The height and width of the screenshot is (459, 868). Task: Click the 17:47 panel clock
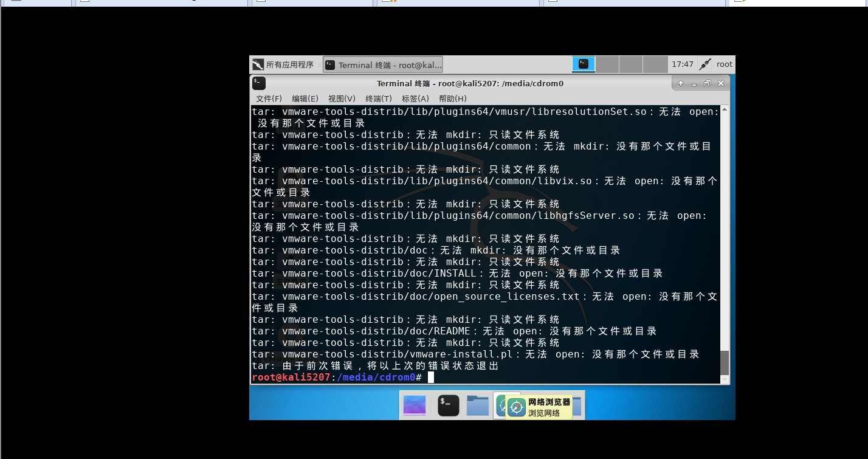682,64
